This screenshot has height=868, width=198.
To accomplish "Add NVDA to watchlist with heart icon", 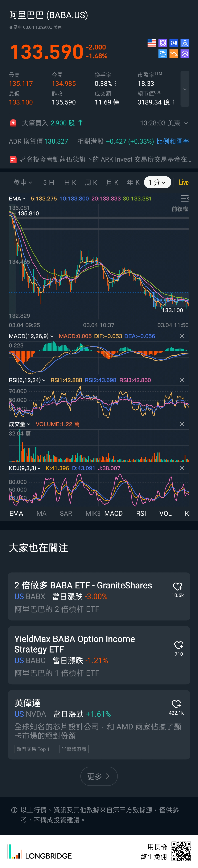I will tap(176, 704).
